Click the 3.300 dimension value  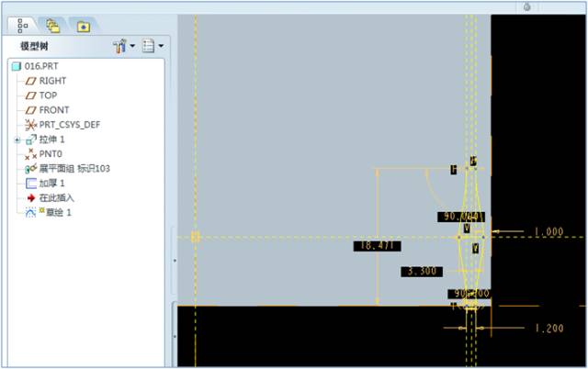click(x=422, y=272)
